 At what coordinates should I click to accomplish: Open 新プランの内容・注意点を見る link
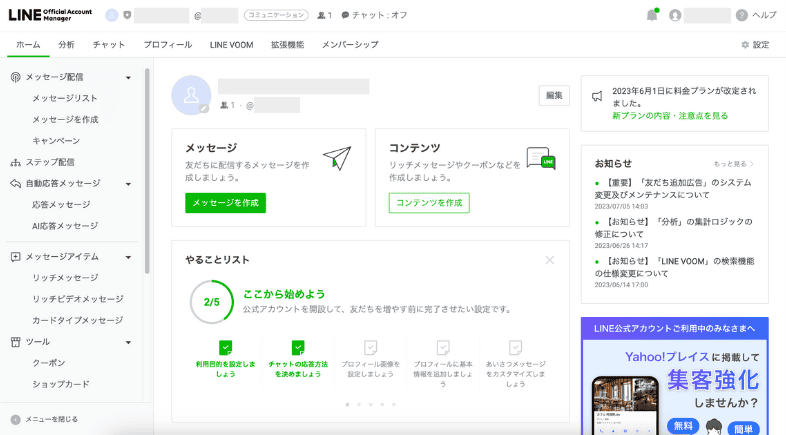pyautogui.click(x=670, y=116)
